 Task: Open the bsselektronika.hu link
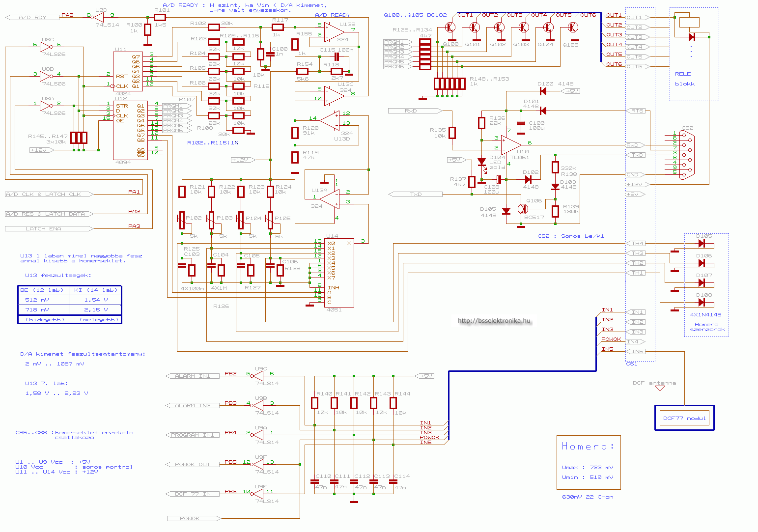coord(494,321)
